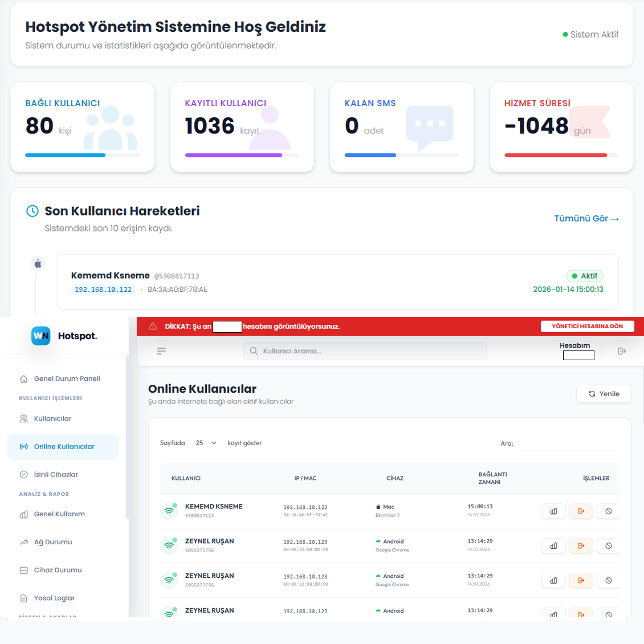Select İzinli Cihazlar from sidebar
Viewport: 644px width, 644px height.
tap(56, 474)
